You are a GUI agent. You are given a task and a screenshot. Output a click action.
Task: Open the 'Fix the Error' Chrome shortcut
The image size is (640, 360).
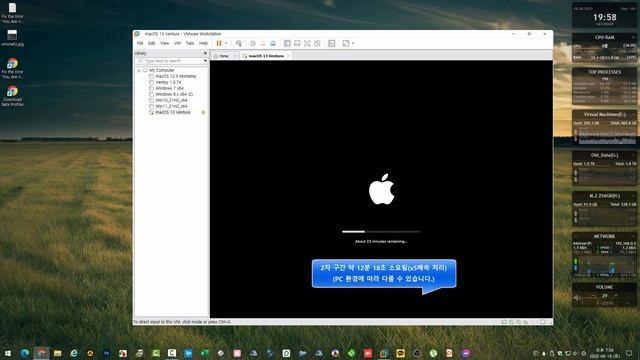coord(12,68)
